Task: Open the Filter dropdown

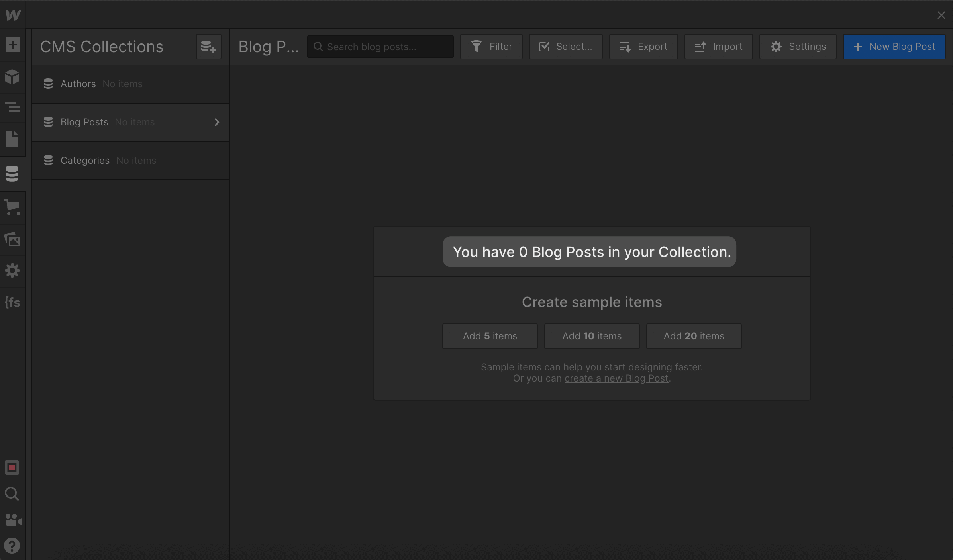Action: tap(491, 46)
